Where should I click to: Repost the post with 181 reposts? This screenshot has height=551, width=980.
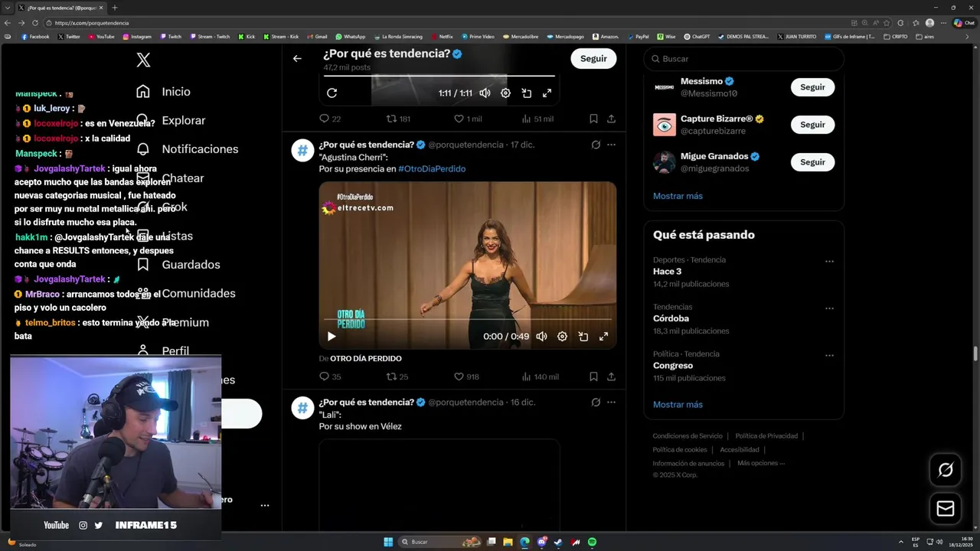point(398,119)
